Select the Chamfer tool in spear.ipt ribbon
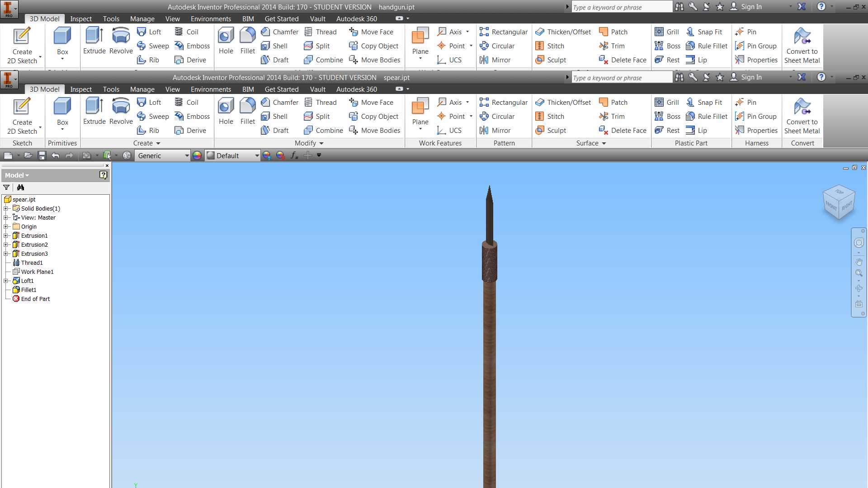The image size is (868, 488). [280, 103]
